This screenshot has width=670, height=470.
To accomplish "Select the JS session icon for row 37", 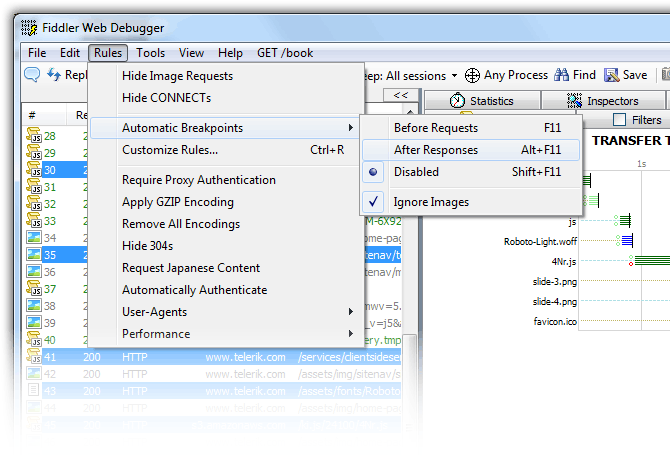I will point(34,288).
